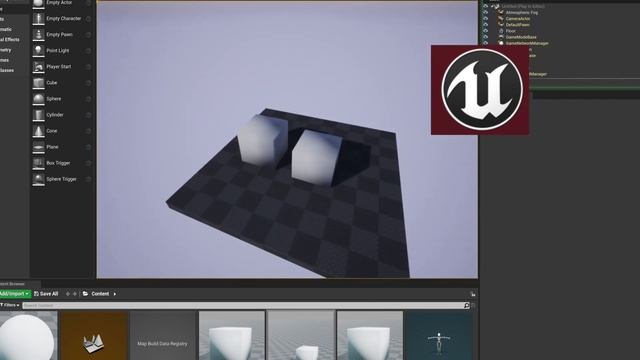
Task: Select the left cube in the viewport
Action: pyautogui.click(x=261, y=141)
